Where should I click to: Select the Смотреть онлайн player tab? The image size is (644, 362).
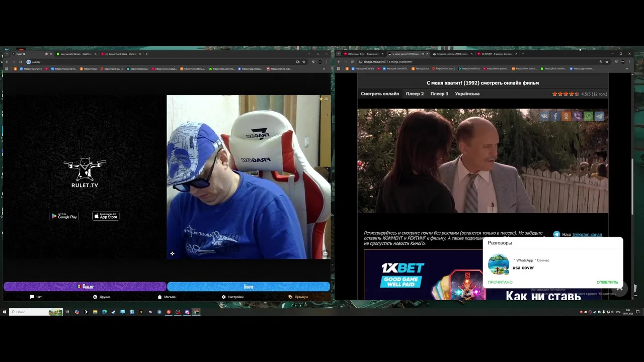(380, 94)
